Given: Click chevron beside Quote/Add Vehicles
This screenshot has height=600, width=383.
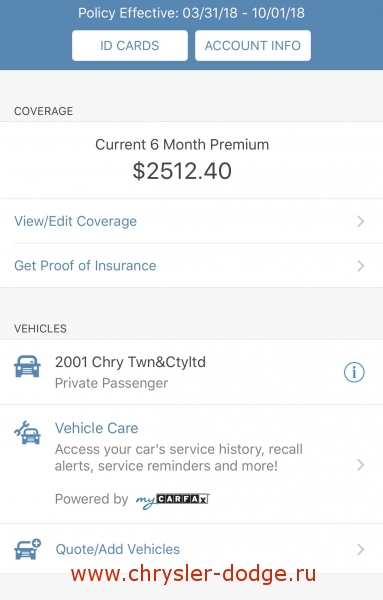Looking at the screenshot, I should click(x=360, y=549).
